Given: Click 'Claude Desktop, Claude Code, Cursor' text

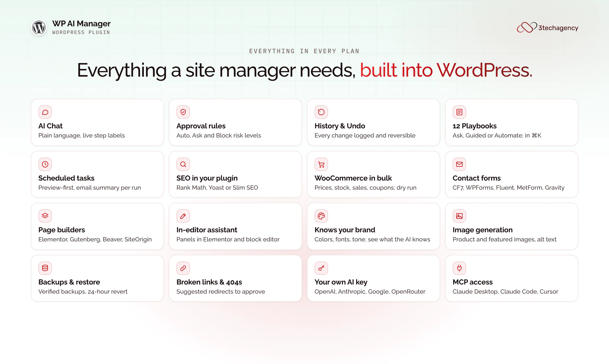Looking at the screenshot, I should click(505, 292).
